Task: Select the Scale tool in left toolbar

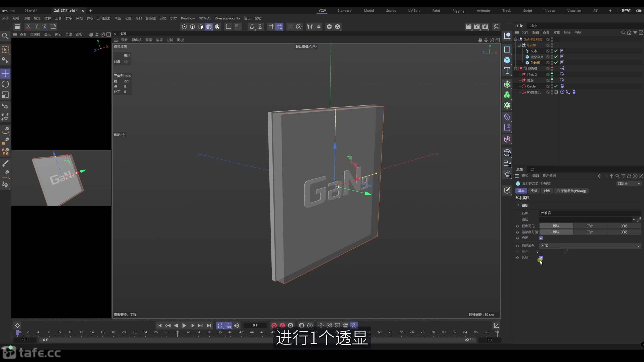Action: tap(5, 95)
